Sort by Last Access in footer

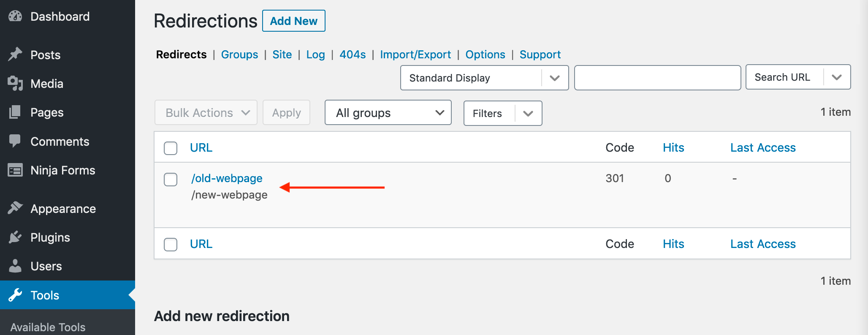(x=763, y=244)
